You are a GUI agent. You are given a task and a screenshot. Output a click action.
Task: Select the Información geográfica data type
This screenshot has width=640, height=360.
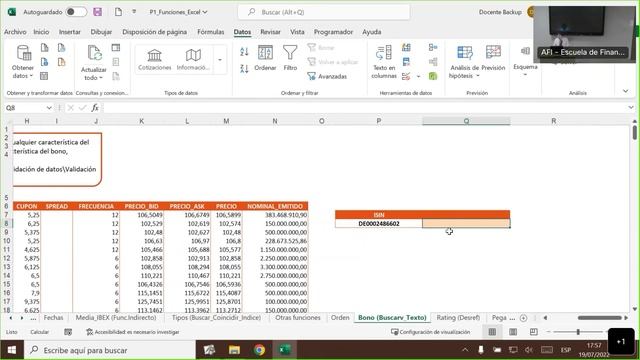193,60
